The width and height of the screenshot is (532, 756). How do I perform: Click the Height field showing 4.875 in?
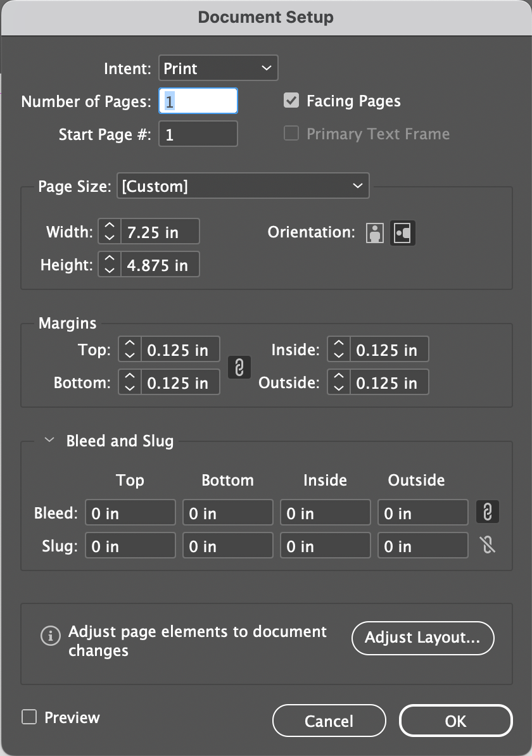160,264
